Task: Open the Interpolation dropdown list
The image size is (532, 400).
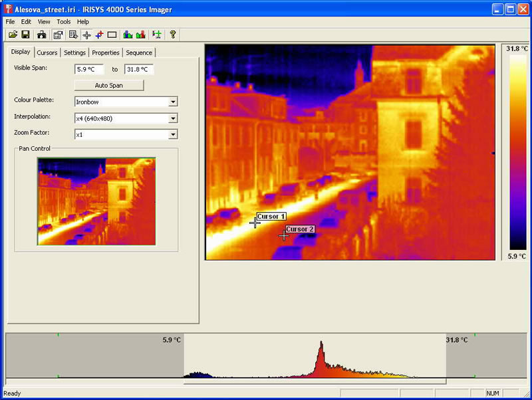Action: coord(173,118)
